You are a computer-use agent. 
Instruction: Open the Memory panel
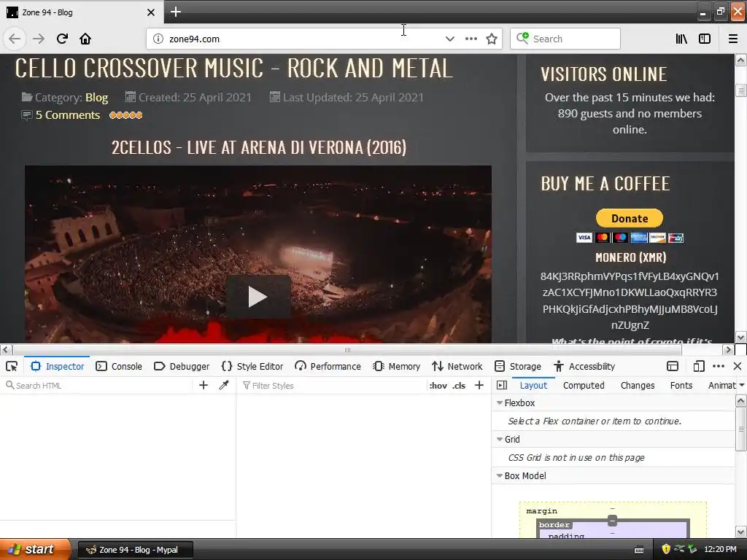(397, 366)
